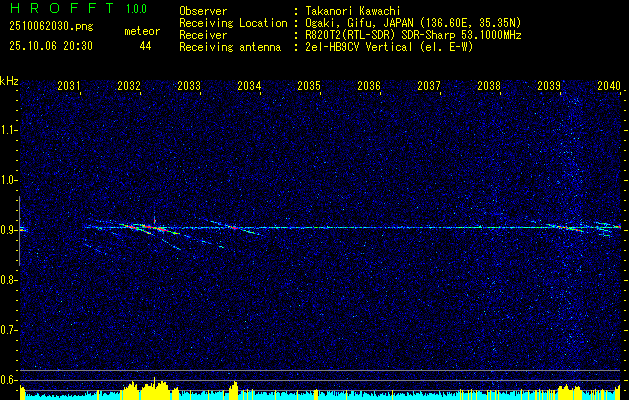Click the 1.1 kHz frequency label

tap(7, 130)
